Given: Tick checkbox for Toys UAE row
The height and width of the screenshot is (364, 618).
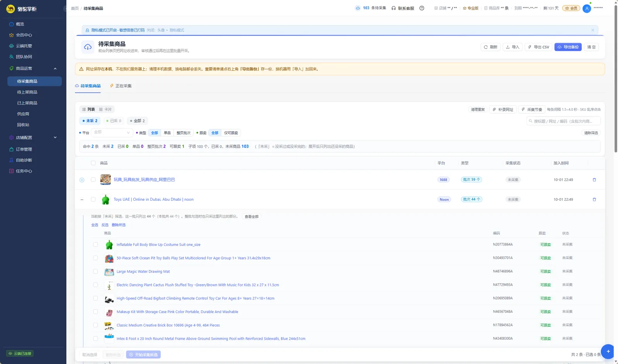Looking at the screenshot, I should 93,199.
